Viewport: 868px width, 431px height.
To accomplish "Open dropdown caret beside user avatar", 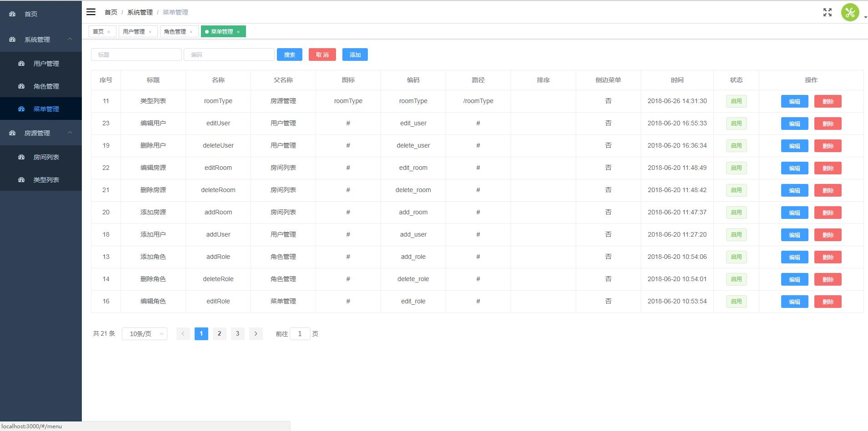I will point(865,17).
